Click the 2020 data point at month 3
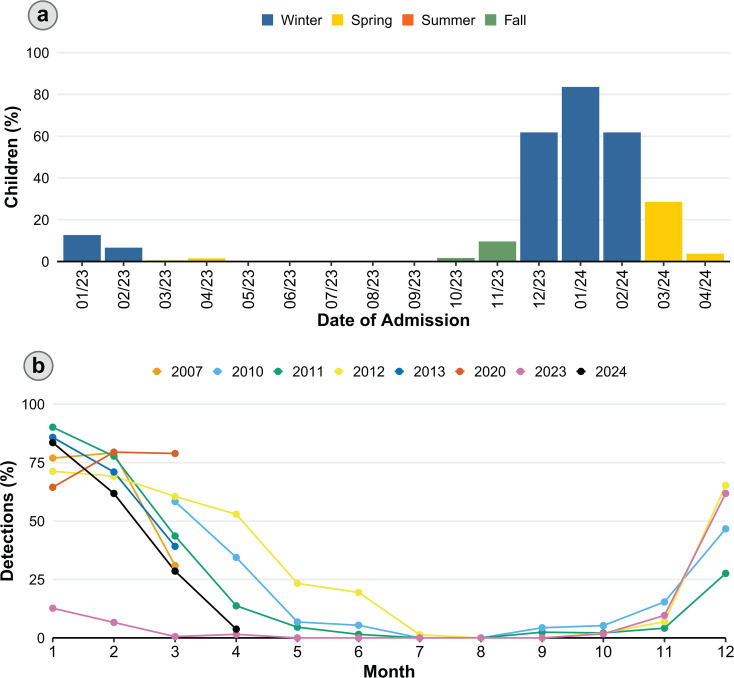Viewport: 734px width, 678px height. pyautogui.click(x=175, y=453)
